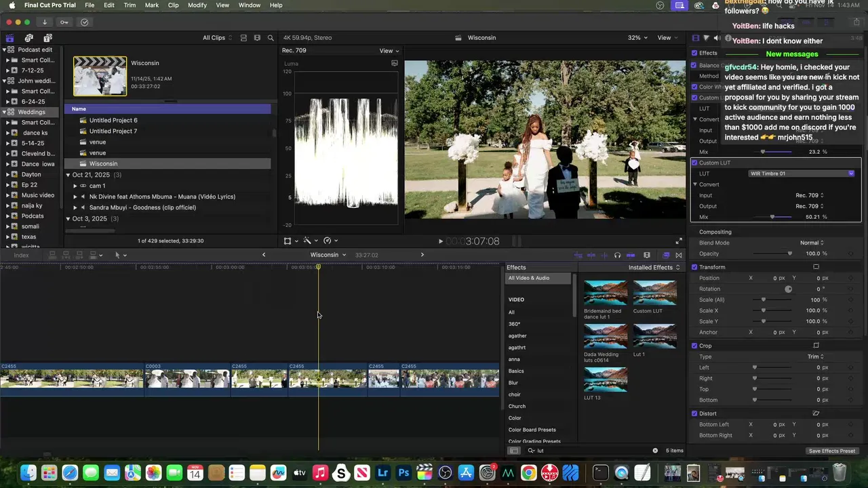Toggle the Distort checkbox

[x=694, y=413]
